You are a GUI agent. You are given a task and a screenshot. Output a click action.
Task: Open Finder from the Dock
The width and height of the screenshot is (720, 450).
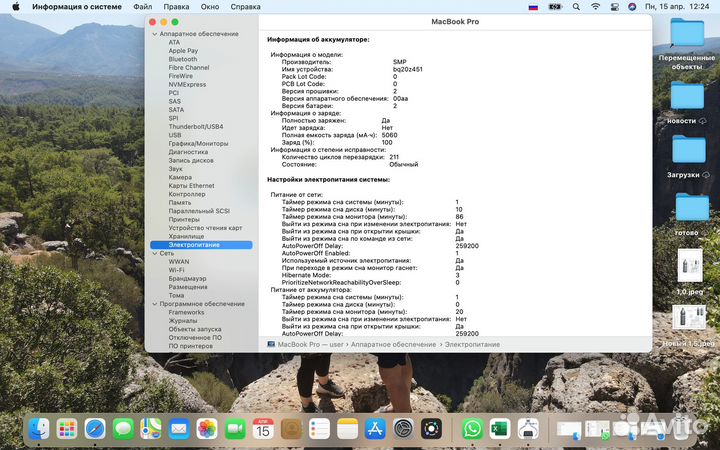(39, 429)
